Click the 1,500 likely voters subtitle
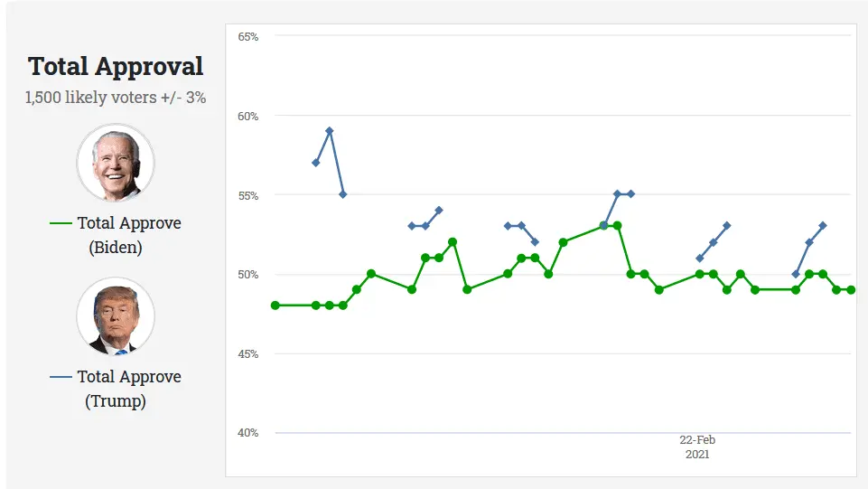This screenshot has height=489, width=868. (x=116, y=97)
